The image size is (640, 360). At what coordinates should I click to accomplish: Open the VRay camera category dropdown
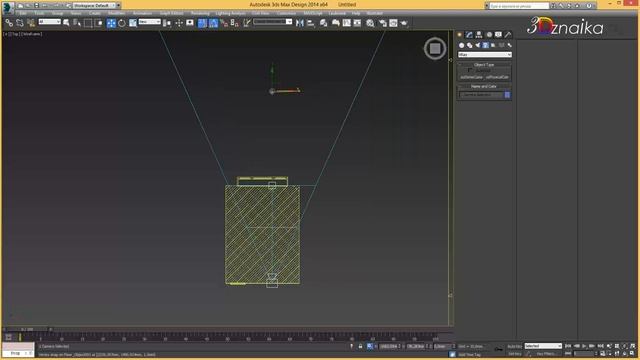(x=484, y=54)
